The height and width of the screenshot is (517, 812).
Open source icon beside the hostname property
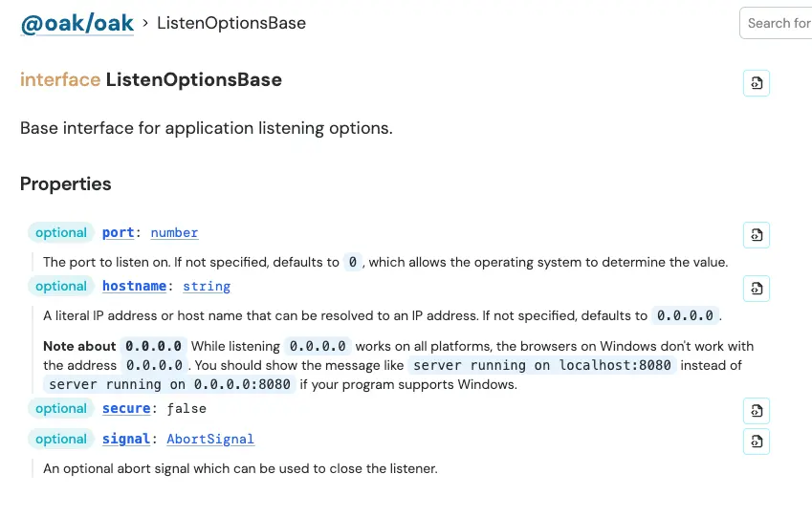pos(757,289)
